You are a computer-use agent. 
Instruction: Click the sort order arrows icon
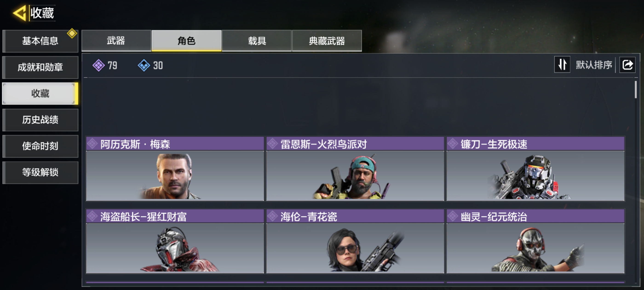(562, 64)
